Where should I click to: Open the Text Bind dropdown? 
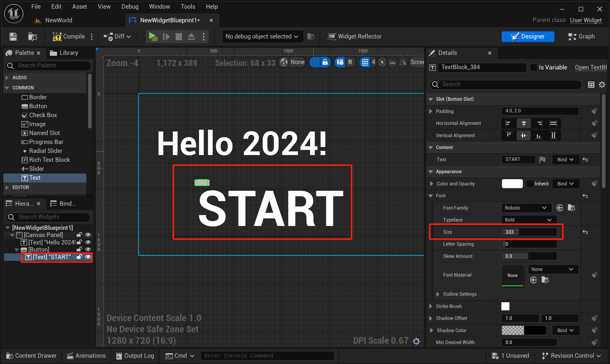click(x=566, y=159)
